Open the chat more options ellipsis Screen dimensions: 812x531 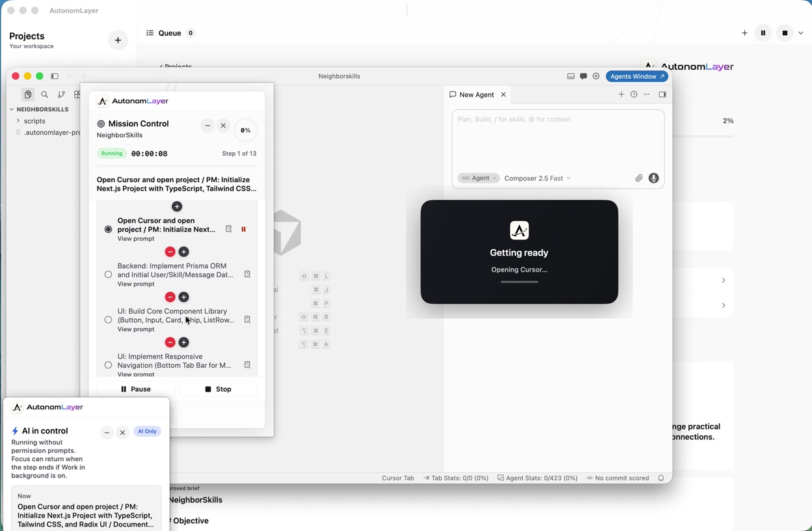pos(647,94)
